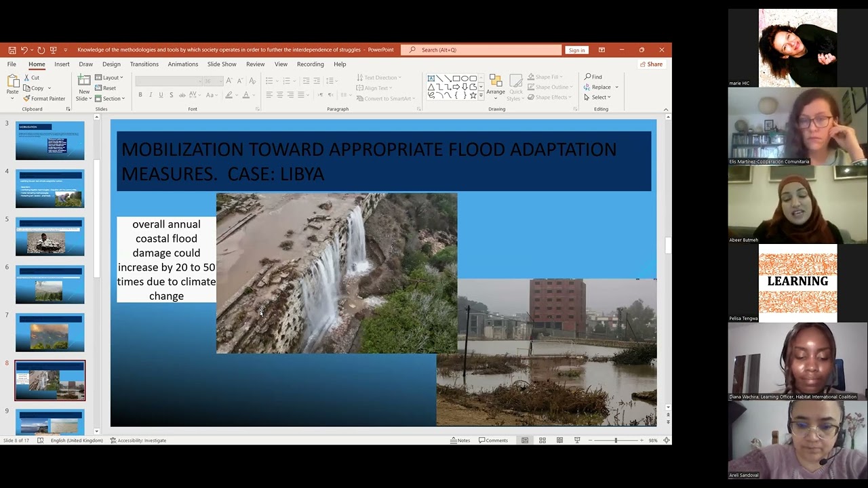Click Copy in Clipboard group
Screen dimensions: 868x488
[x=34, y=88]
